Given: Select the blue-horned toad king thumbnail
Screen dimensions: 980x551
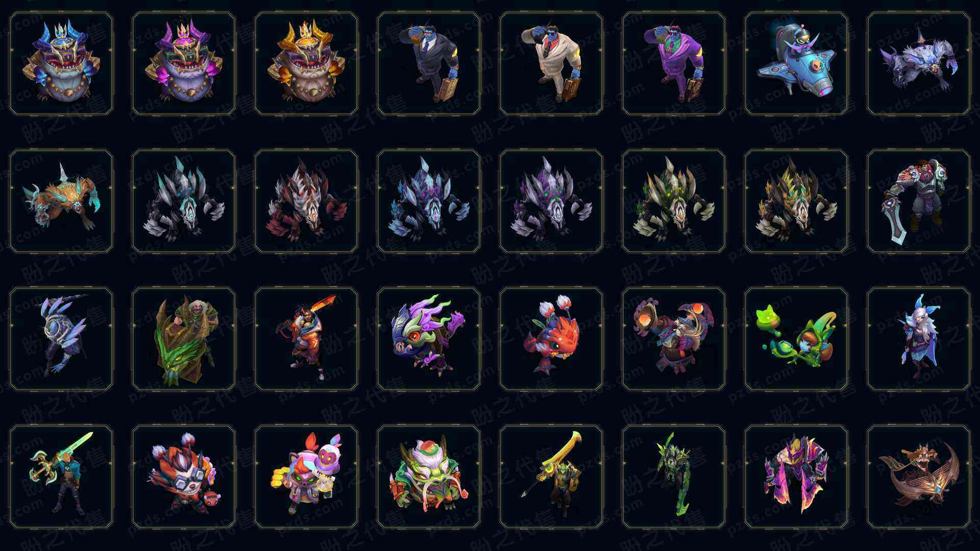Looking at the screenshot, I should 61,63.
